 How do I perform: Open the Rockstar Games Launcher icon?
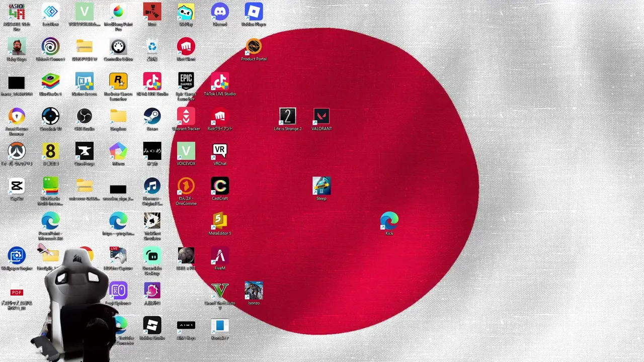coord(118,81)
